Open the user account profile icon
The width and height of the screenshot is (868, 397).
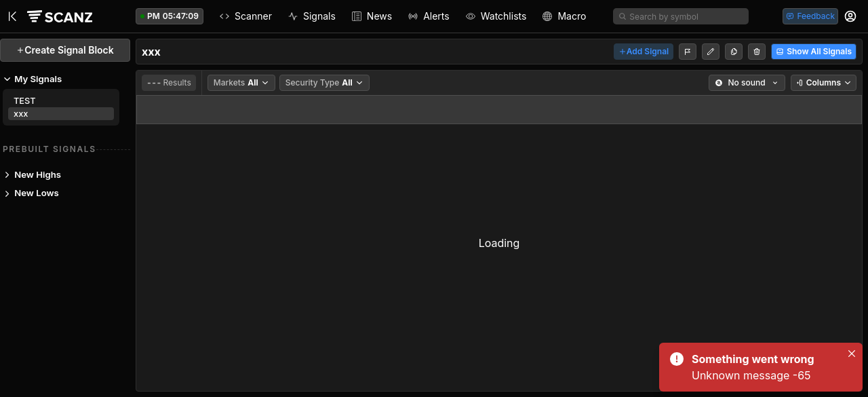(x=850, y=16)
